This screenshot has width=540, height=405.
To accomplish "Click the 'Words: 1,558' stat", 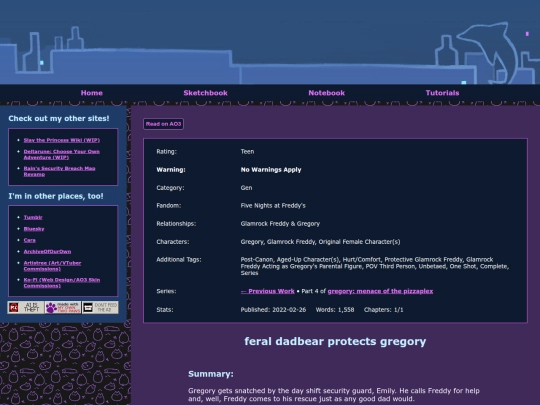I will [335, 310].
